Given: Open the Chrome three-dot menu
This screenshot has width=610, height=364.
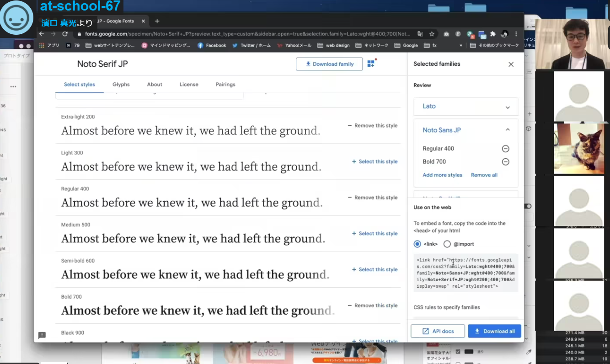Looking at the screenshot, I should (516, 34).
